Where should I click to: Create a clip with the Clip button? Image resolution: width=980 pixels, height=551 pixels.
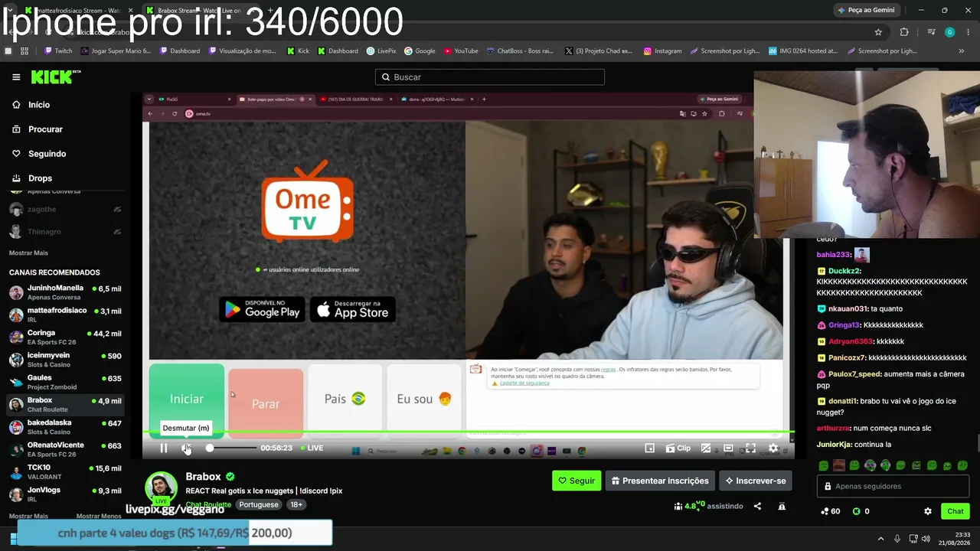click(678, 448)
